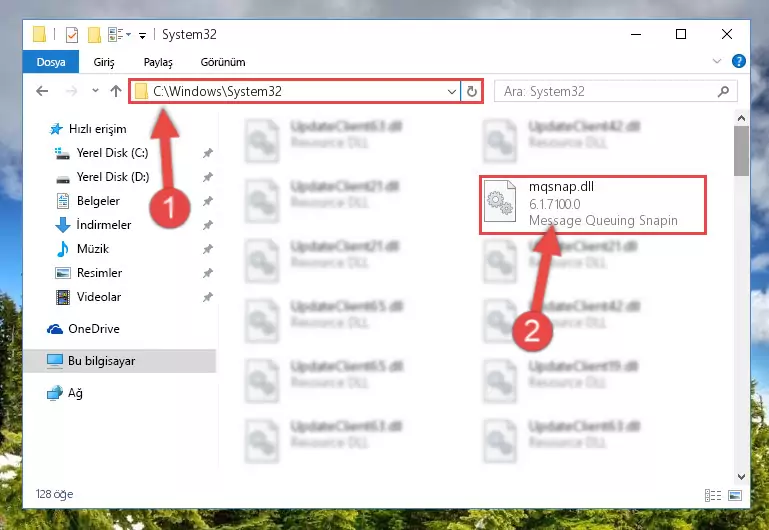Open the Help question mark icon
769x530 pixels.
738,61
